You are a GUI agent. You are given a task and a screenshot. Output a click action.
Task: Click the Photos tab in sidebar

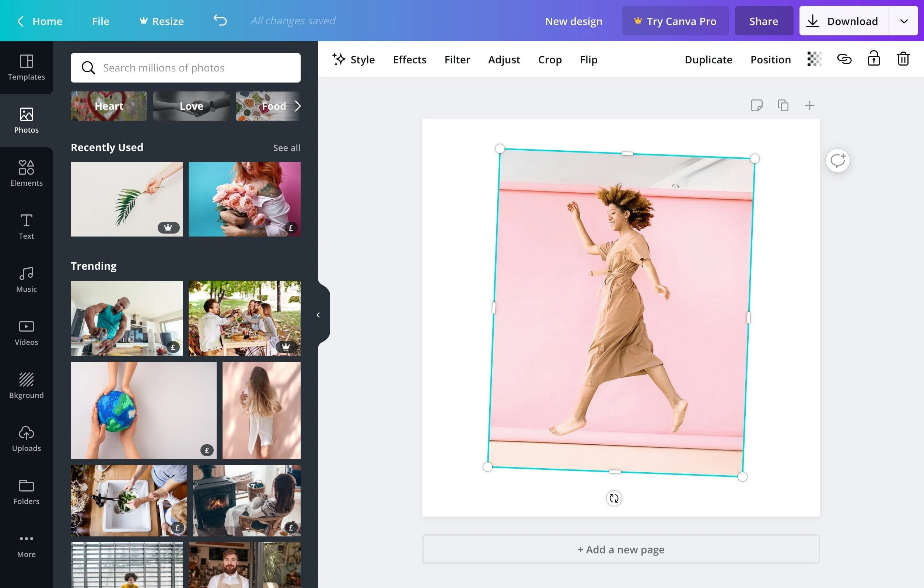(26, 120)
